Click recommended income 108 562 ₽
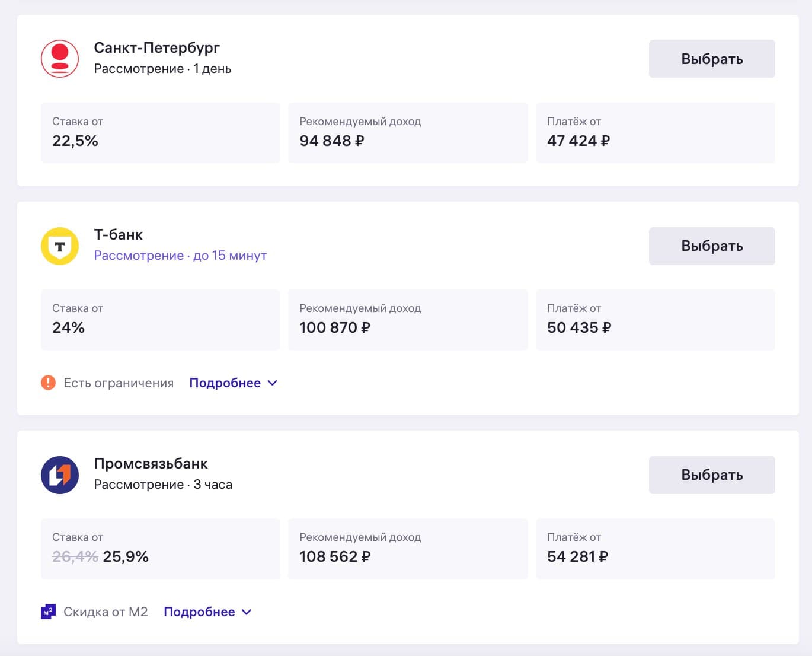The image size is (812, 656). point(335,557)
